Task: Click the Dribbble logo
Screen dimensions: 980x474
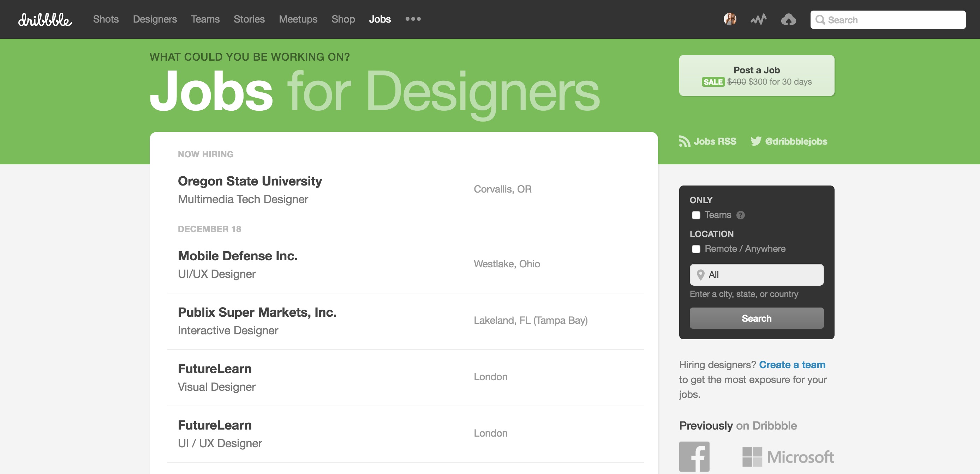Action: (45, 20)
